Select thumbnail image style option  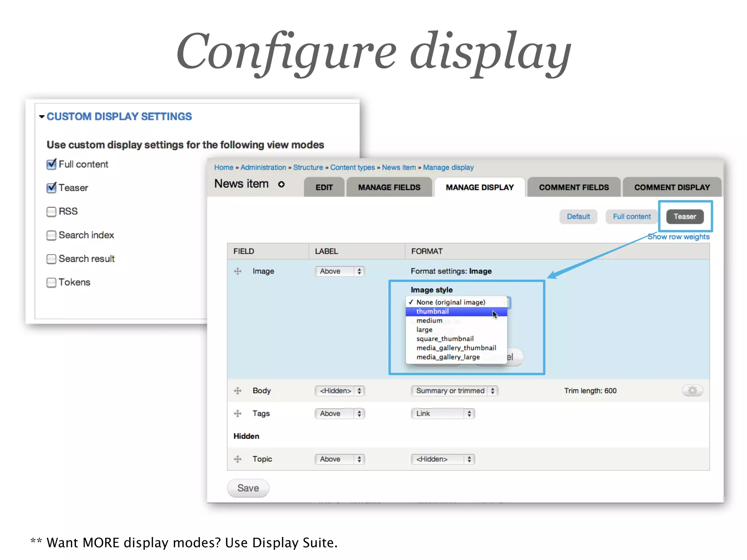(456, 311)
